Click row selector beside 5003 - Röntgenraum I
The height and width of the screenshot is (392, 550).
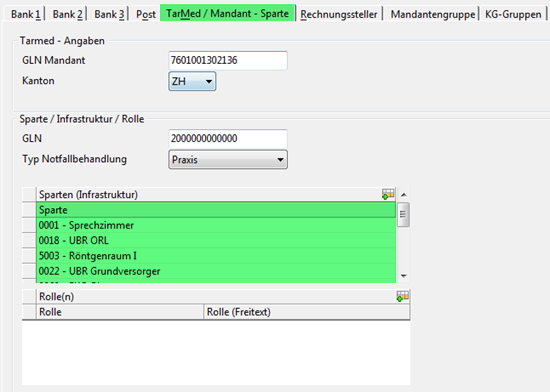pos(29,256)
